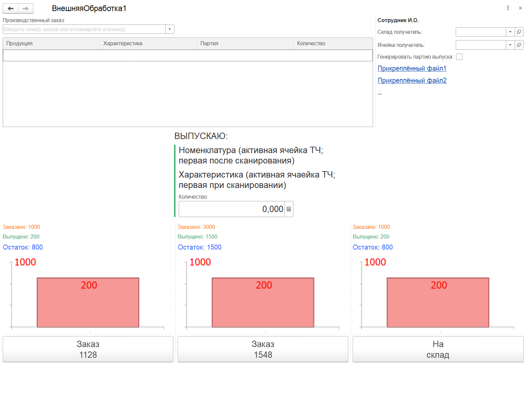Open the Ячейка получатель record icon
532x404 pixels.
coord(519,45)
